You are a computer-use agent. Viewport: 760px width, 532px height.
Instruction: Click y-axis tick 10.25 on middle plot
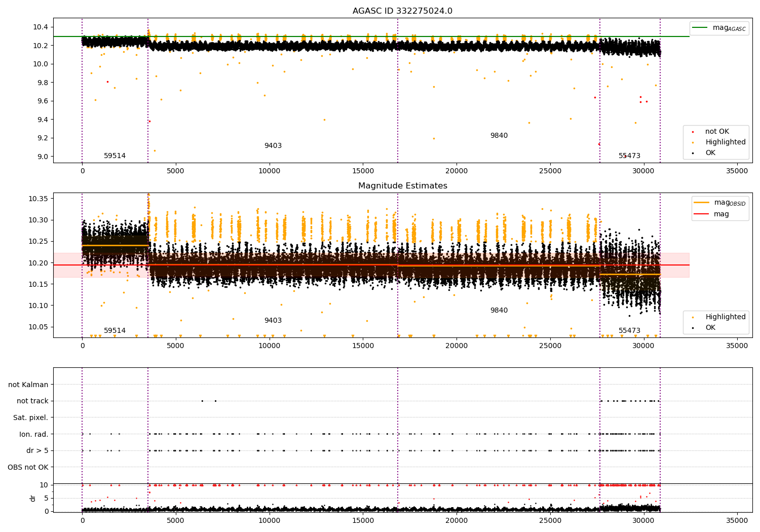click(x=39, y=241)
